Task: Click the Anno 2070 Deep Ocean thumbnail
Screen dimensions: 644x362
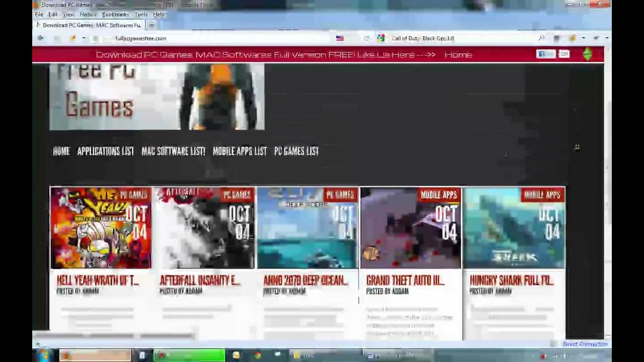Action: (x=307, y=228)
